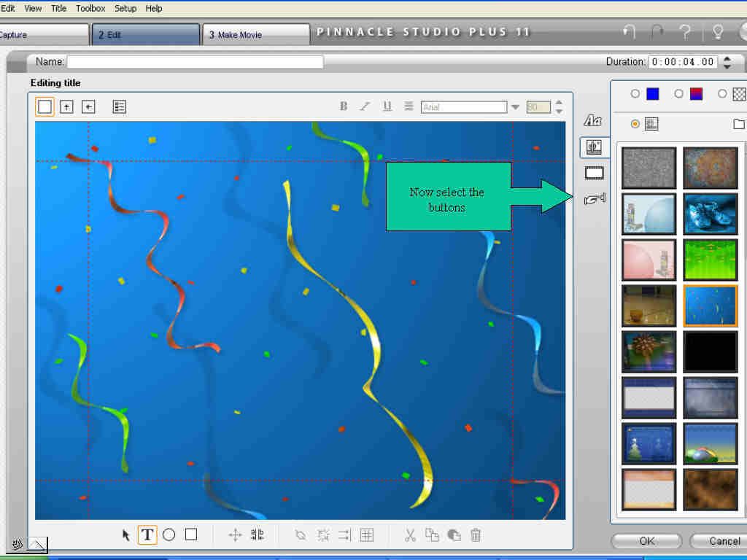
Task: Click the font size field
Action: point(538,107)
